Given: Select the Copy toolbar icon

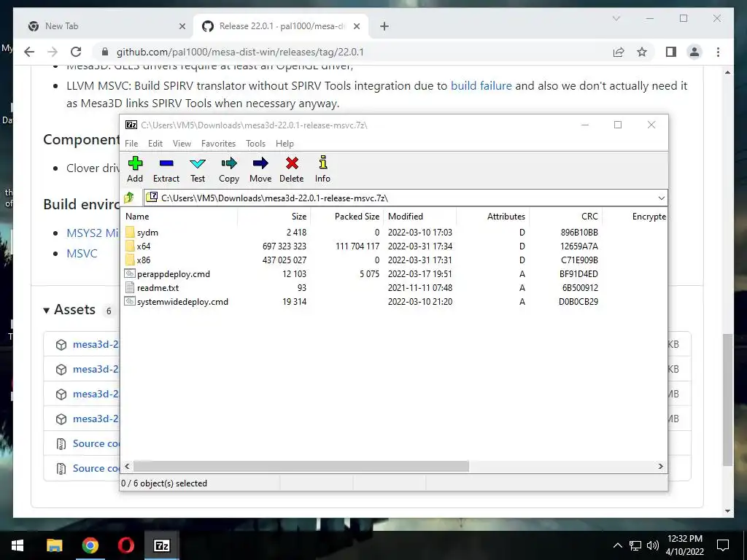Looking at the screenshot, I should (x=229, y=163).
